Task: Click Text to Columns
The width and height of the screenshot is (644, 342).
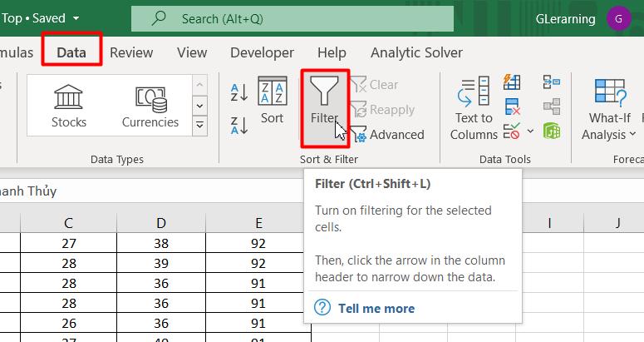Action: pos(474,108)
